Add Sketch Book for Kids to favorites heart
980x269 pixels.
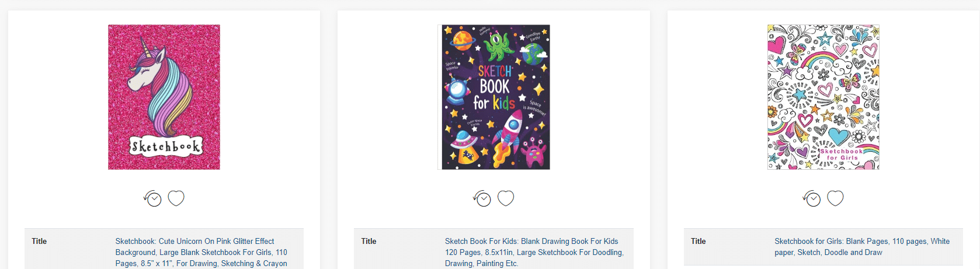pos(506,198)
